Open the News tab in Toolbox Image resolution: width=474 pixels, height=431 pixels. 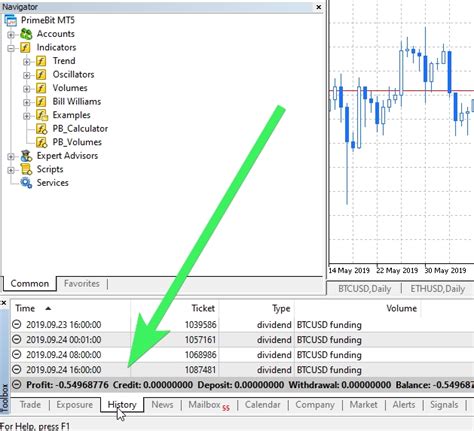[162, 404]
